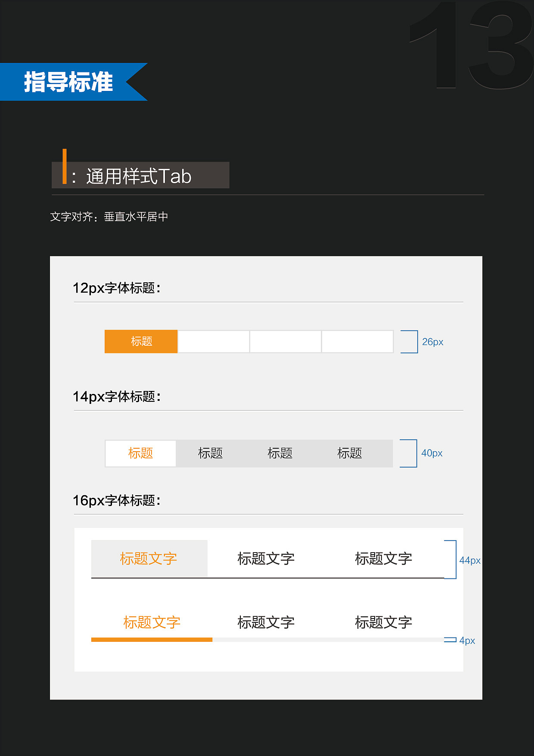Select orange 标题文字 tab above orange underline
Viewport: 534px width, 756px height.
[x=152, y=622]
